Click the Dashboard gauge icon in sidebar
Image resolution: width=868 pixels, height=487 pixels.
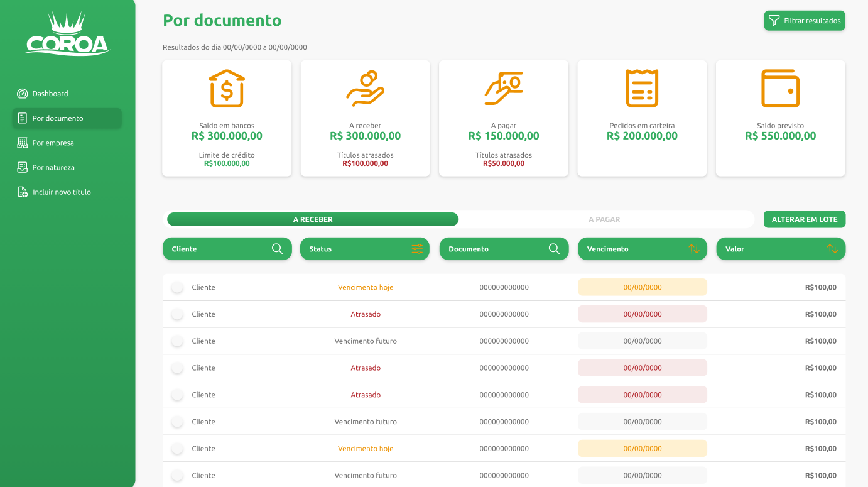(23, 94)
